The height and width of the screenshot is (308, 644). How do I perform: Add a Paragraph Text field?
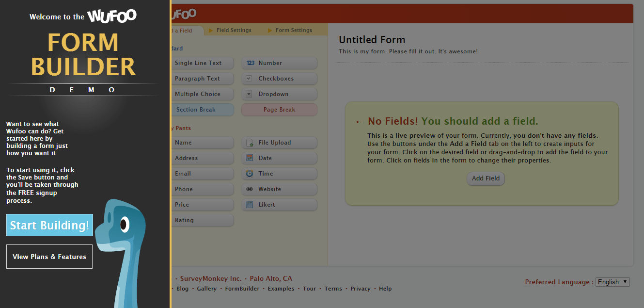coord(203,79)
